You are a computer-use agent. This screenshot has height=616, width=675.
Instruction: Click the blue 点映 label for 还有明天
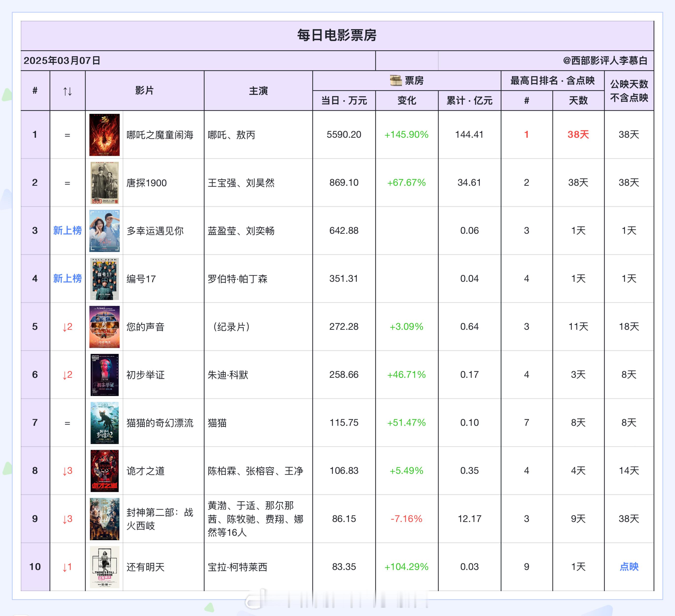[x=629, y=566]
